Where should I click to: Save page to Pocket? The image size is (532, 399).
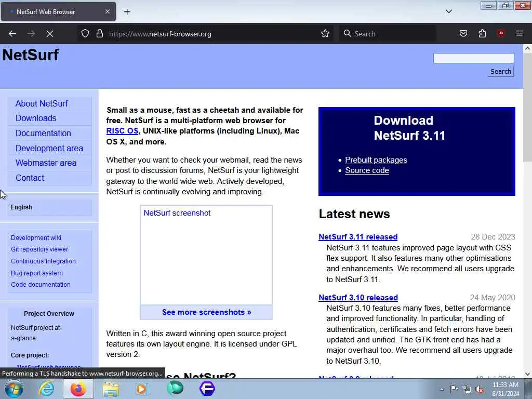pos(463,34)
